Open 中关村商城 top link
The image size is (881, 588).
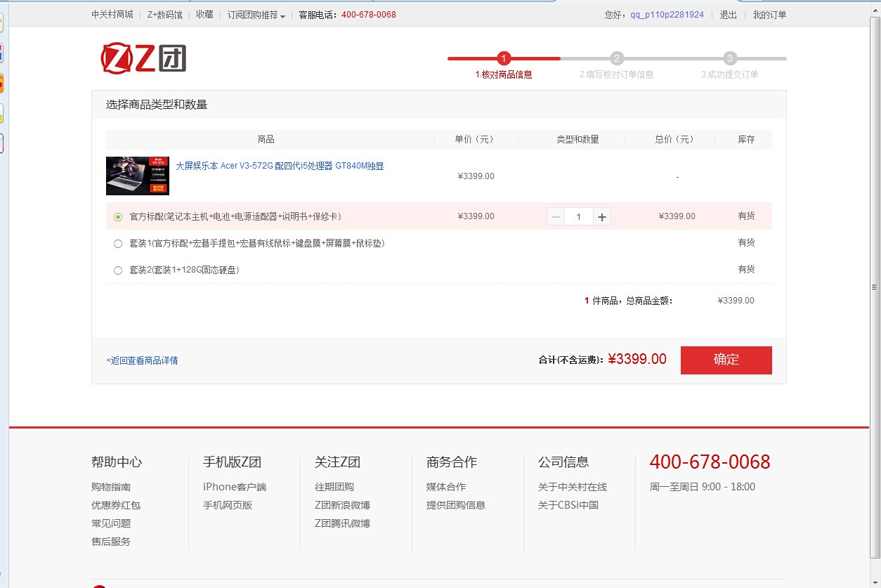(x=112, y=15)
